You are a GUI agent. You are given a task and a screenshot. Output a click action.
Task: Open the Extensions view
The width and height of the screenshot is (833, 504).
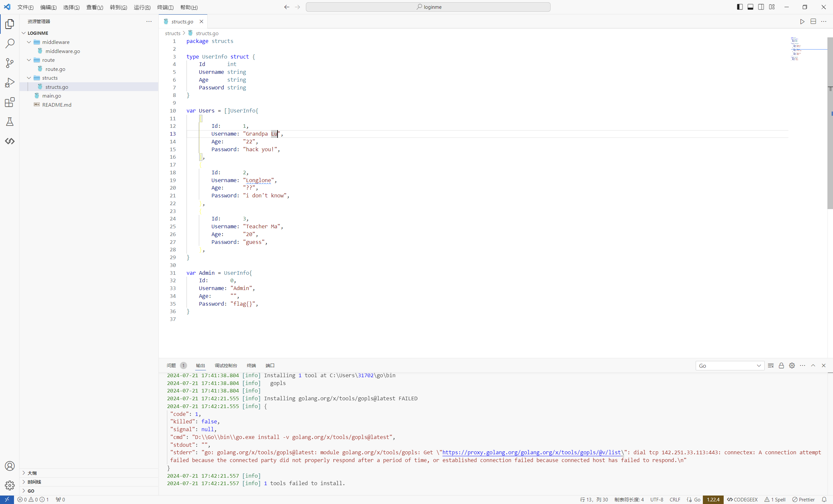pos(10,102)
